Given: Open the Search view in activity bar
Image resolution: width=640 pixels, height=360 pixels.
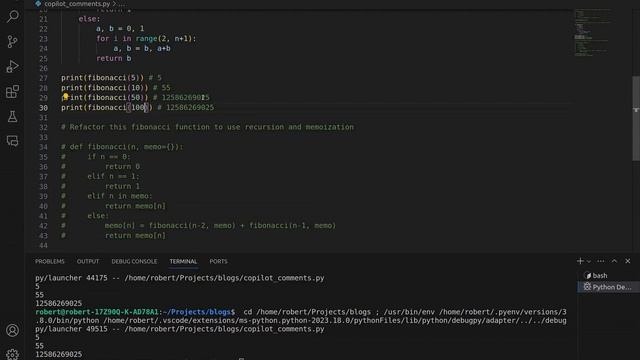Looking at the screenshot, I should [13, 16].
